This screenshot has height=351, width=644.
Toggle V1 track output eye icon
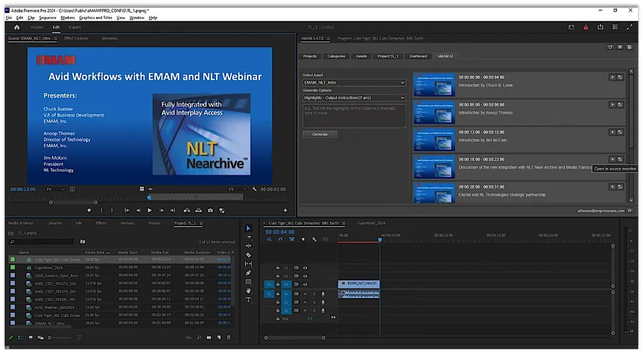click(305, 284)
